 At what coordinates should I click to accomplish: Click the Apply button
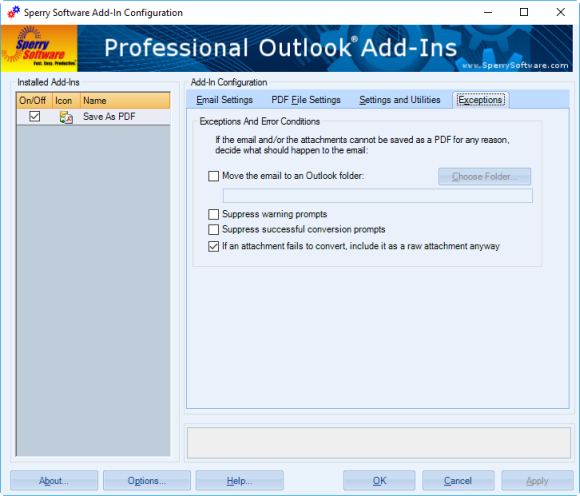click(537, 480)
